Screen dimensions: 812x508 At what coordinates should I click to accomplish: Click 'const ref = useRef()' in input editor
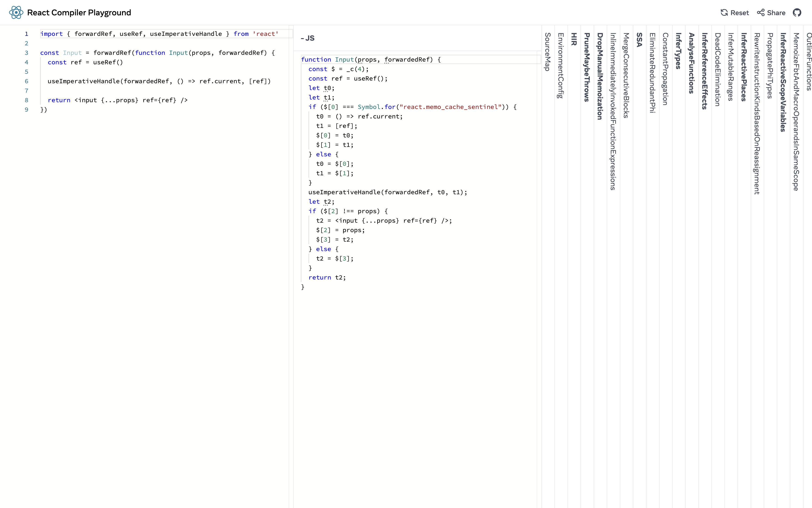pos(85,62)
